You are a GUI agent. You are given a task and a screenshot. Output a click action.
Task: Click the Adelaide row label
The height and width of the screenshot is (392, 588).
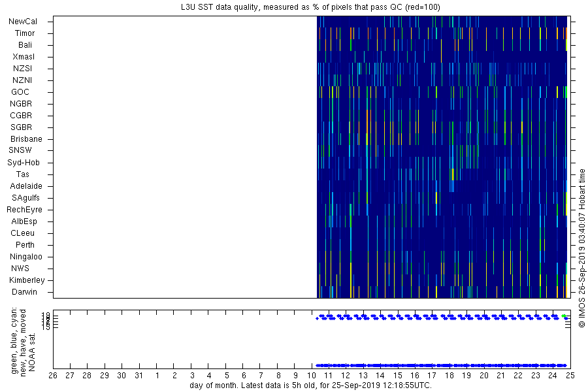(x=26, y=186)
